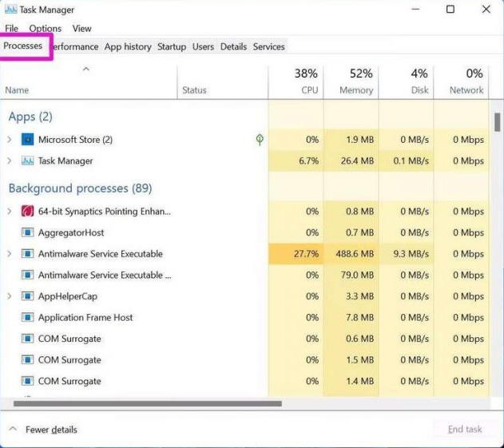Open the File menu
Screen dimensions: 504x448
[11, 29]
